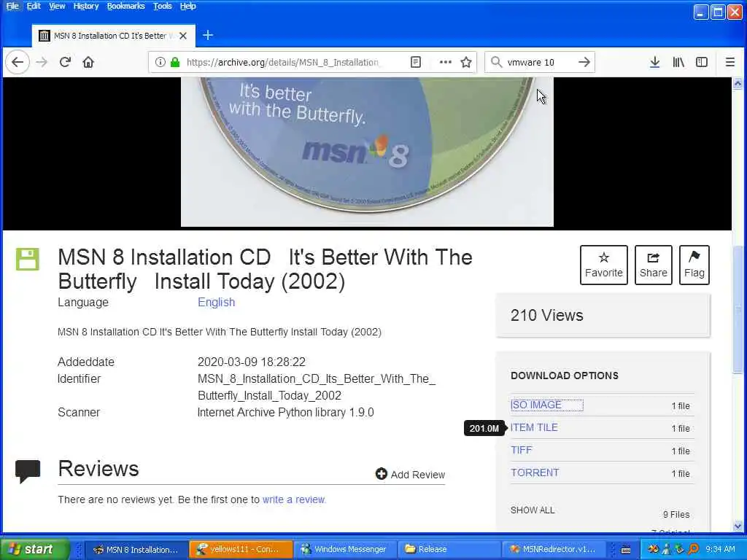This screenshot has height=560, width=747.
Task: Click the English language link
Action: pos(216,303)
